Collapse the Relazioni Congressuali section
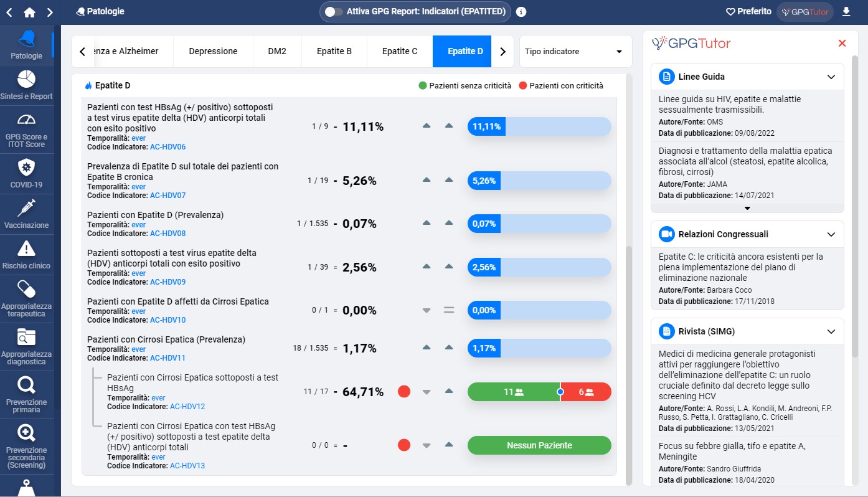The height and width of the screenshot is (497, 868). click(831, 234)
